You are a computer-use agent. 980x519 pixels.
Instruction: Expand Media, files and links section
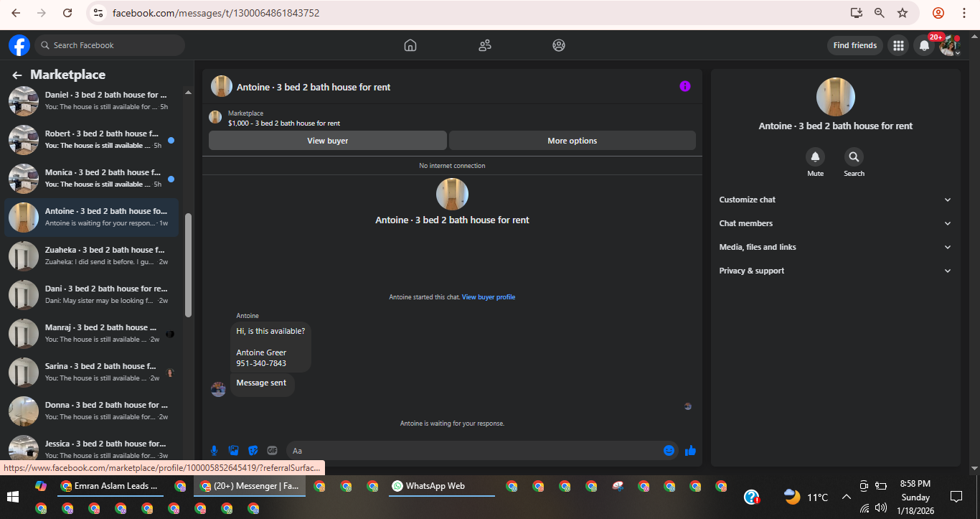tap(835, 247)
